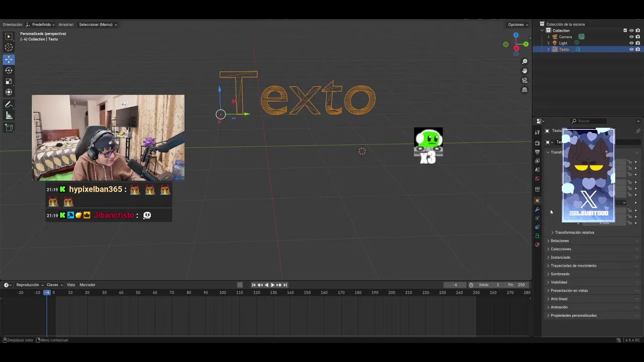The height and width of the screenshot is (362, 644).
Task: Open the Object properties tab
Action: [x=537, y=201]
